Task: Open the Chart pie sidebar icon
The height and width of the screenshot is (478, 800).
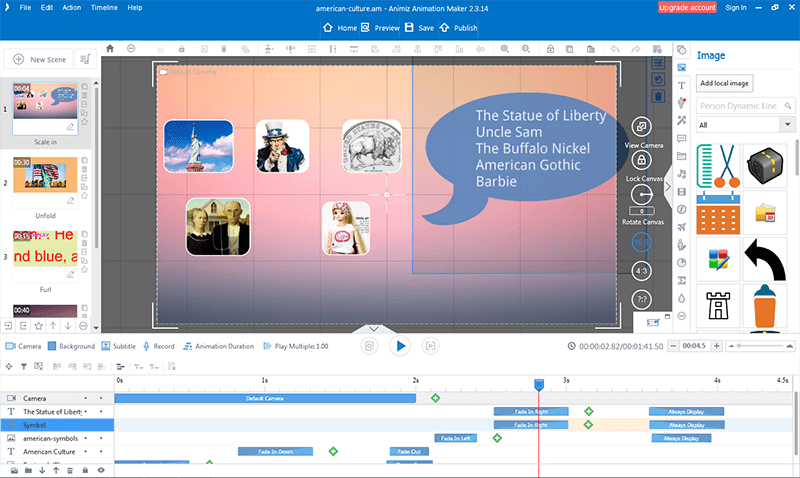Action: (682, 263)
